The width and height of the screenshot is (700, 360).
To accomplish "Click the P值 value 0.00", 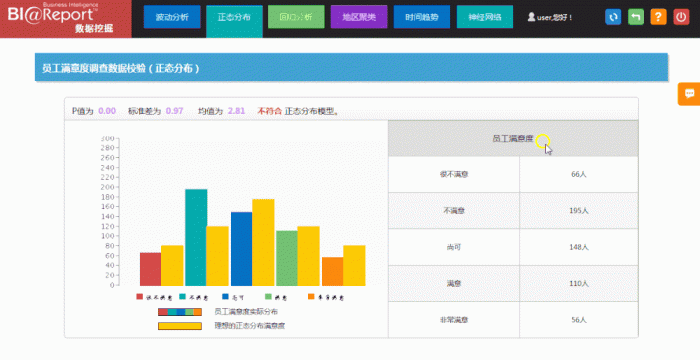I will pyautogui.click(x=107, y=111).
